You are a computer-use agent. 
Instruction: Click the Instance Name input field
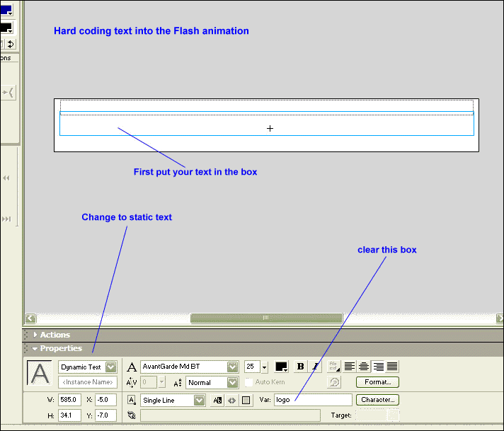point(88,382)
